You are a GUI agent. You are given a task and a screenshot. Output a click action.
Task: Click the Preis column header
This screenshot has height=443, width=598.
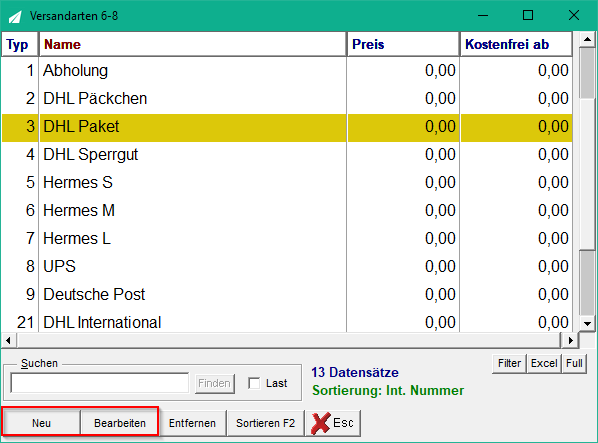403,44
